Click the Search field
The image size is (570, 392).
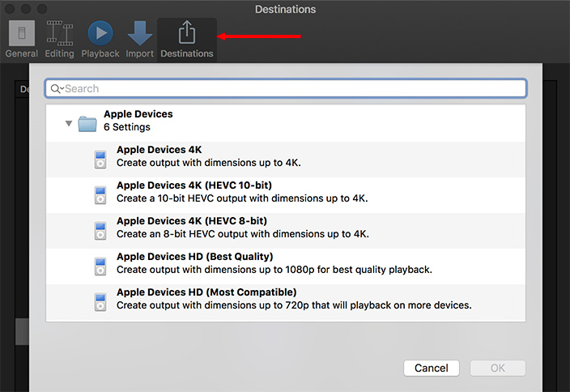(286, 88)
